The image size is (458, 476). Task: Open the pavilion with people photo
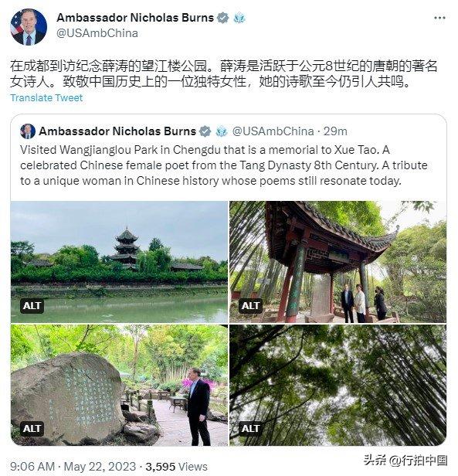pyautogui.click(x=338, y=262)
